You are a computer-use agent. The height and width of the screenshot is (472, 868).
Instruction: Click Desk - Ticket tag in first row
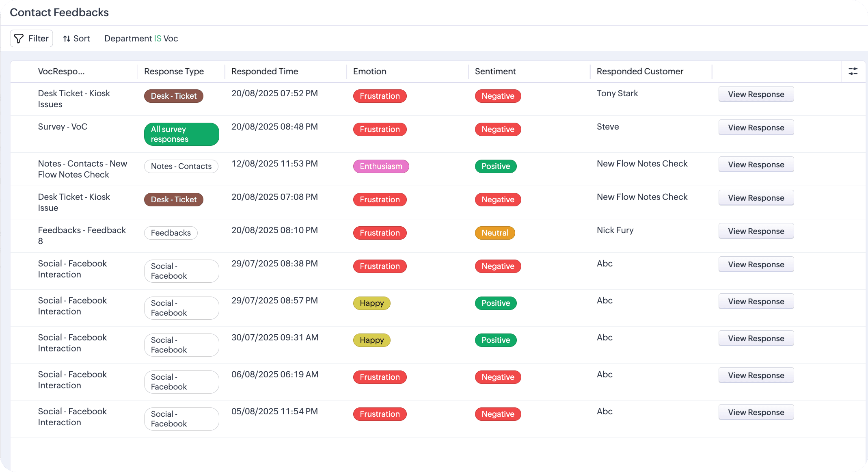[x=173, y=96]
